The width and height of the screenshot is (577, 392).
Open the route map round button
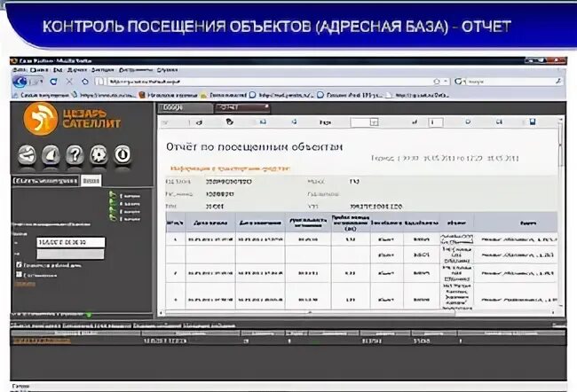pos(28,155)
